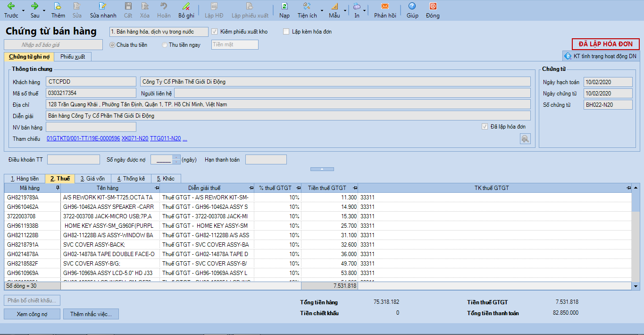Open the sales type combo box

[159, 32]
